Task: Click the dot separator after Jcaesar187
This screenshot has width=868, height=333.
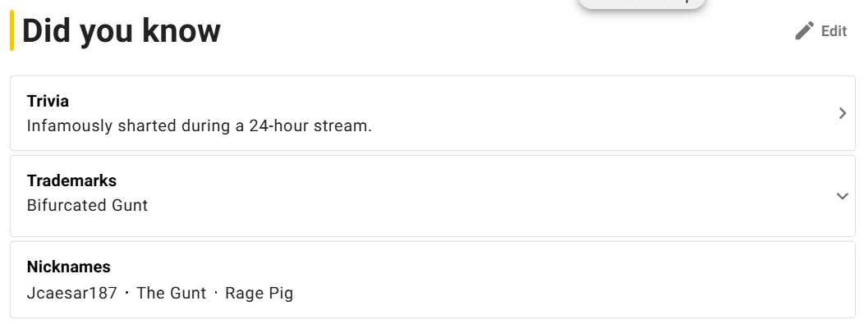Action: click(126, 293)
